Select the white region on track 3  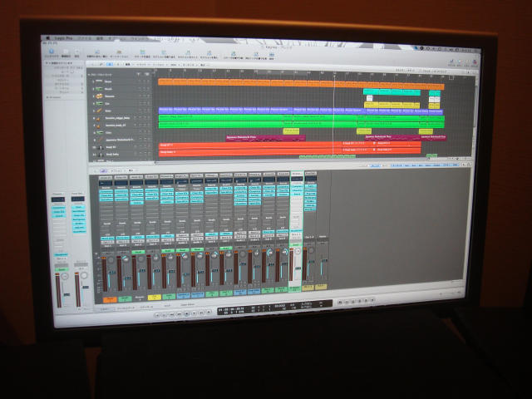369,98
